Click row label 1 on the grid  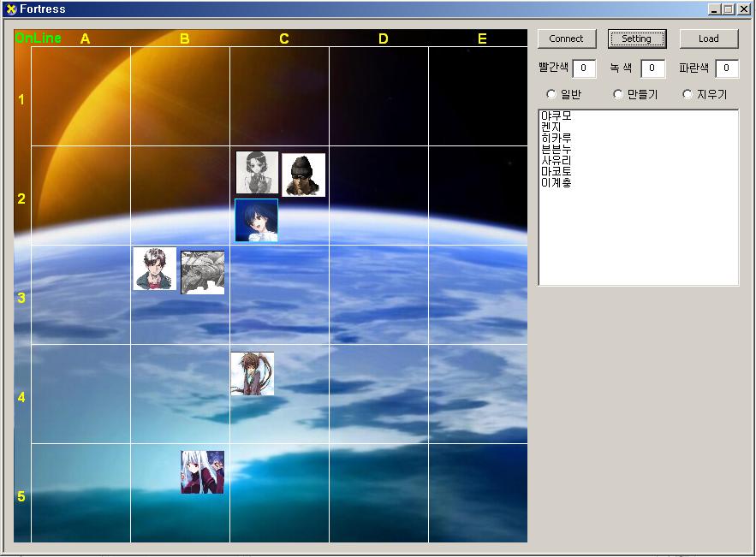[21, 99]
